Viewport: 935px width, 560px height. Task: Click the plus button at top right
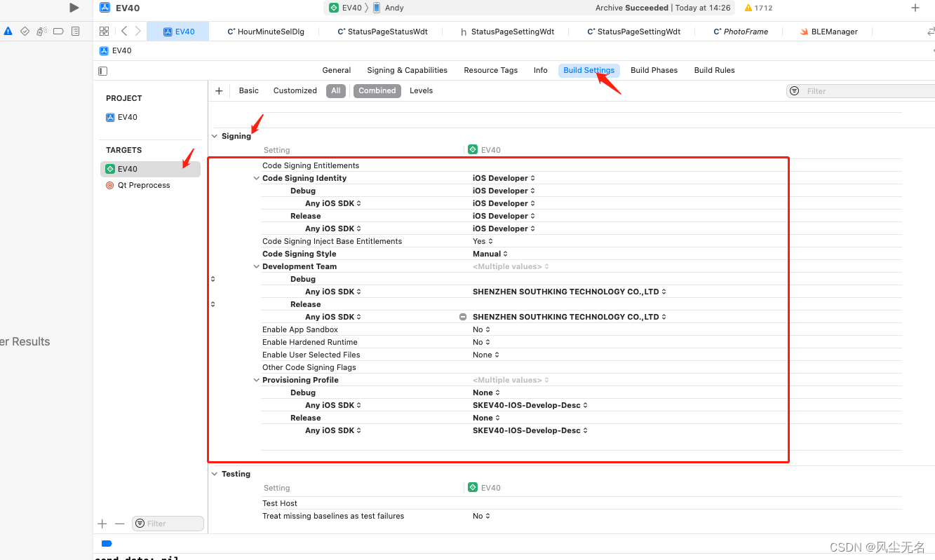[915, 8]
